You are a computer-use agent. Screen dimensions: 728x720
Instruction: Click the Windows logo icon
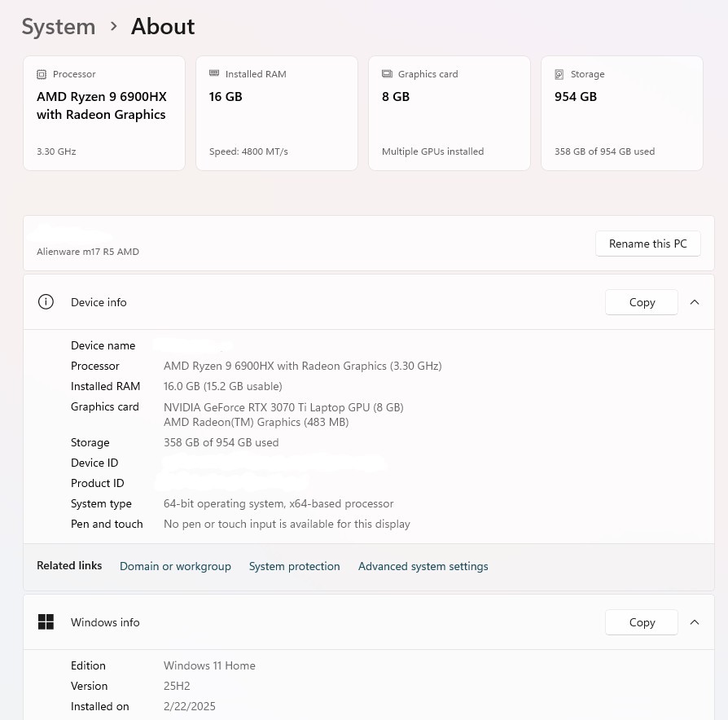coord(46,621)
